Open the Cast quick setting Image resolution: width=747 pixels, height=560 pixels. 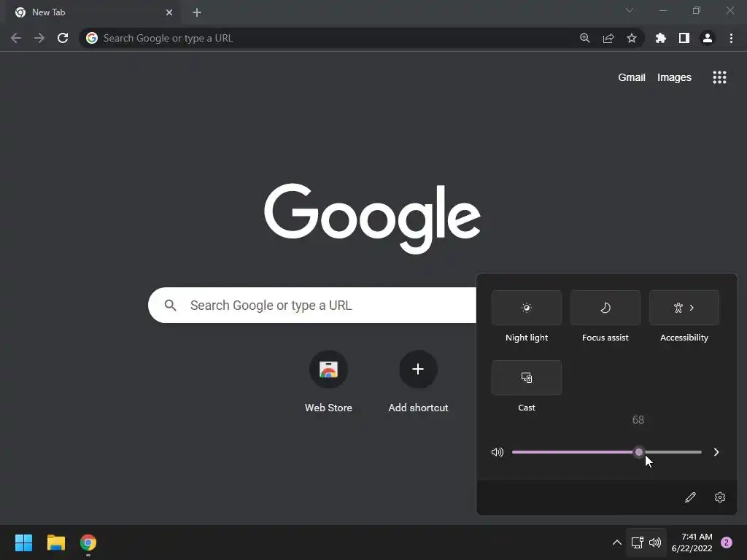point(527,378)
